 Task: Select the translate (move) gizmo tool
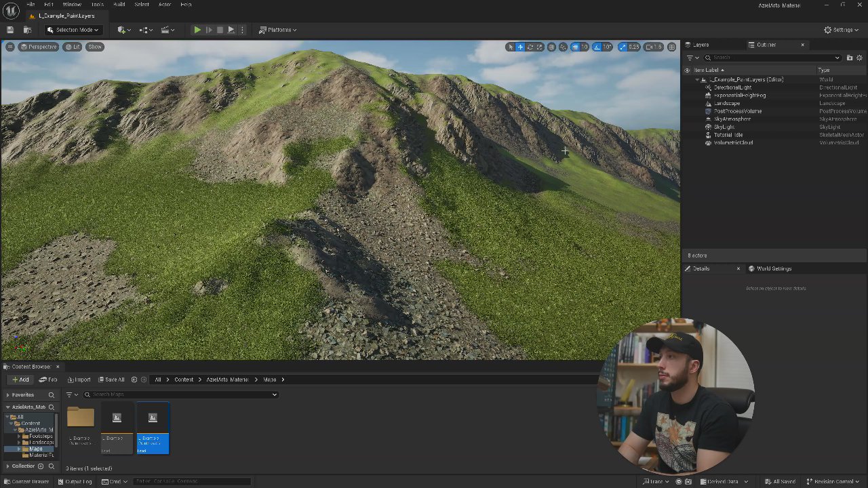click(x=520, y=47)
